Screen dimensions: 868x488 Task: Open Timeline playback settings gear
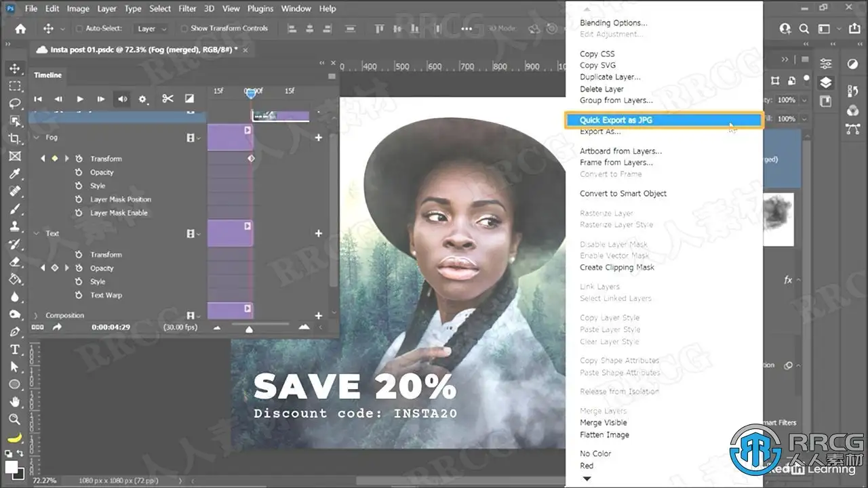(143, 99)
